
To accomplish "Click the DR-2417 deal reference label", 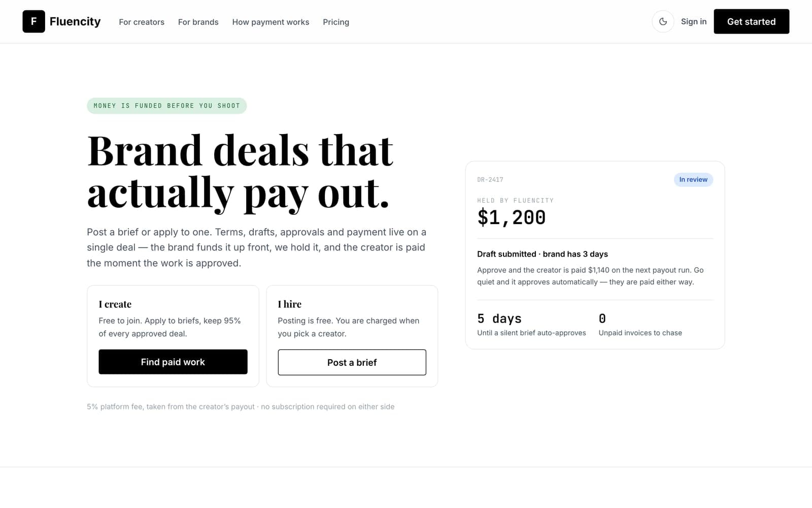I will coord(490,180).
